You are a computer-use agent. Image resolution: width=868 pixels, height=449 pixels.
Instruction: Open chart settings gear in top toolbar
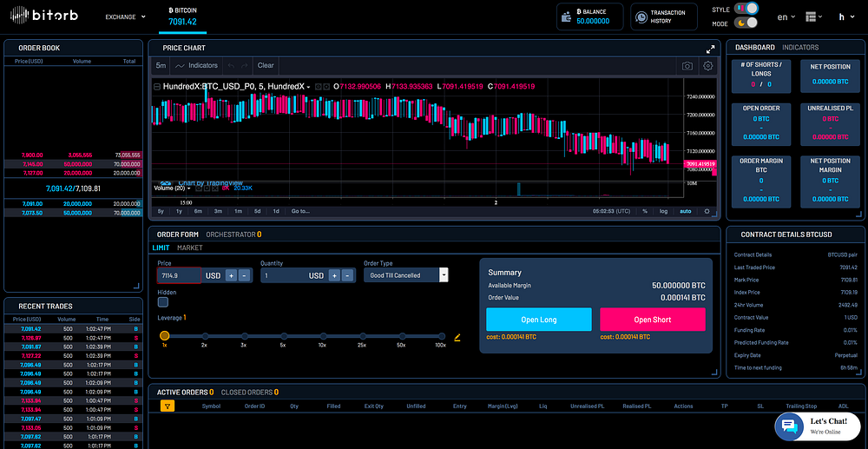click(x=708, y=66)
